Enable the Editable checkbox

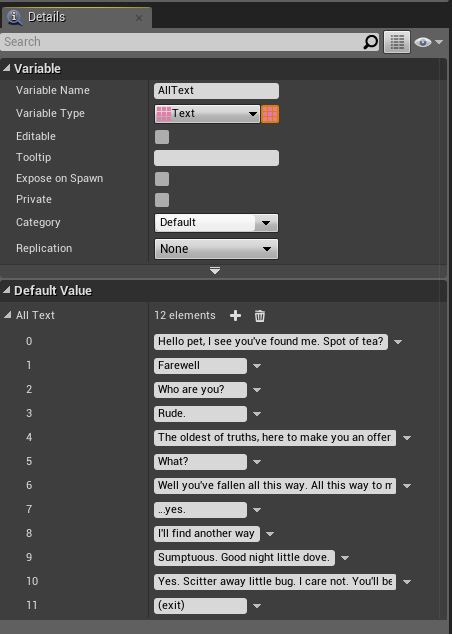(162, 137)
